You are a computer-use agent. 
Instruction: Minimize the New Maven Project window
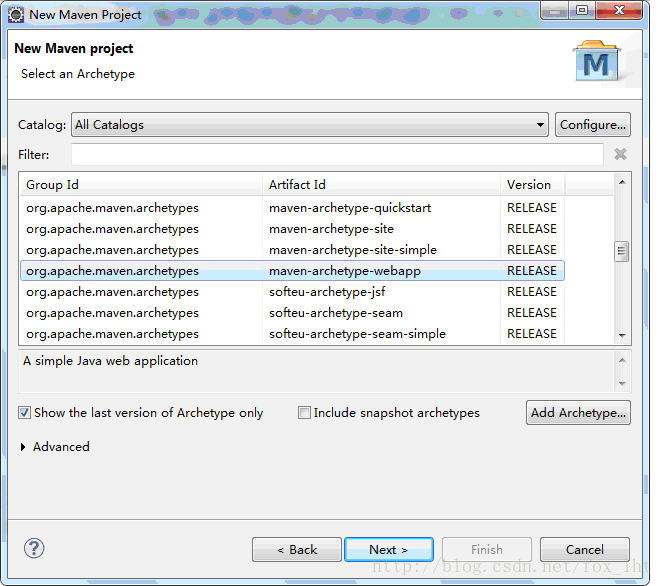555,10
